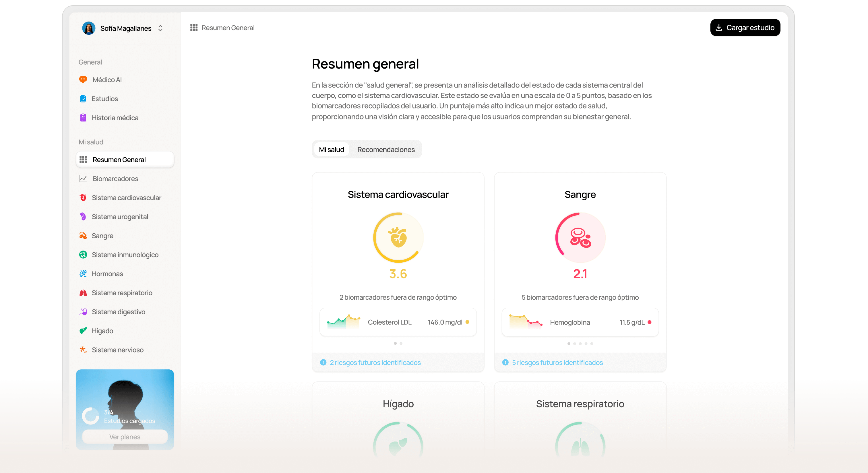Click the 3/4 Estudios cargados progress ring
This screenshot has width=868, height=473.
(x=91, y=416)
